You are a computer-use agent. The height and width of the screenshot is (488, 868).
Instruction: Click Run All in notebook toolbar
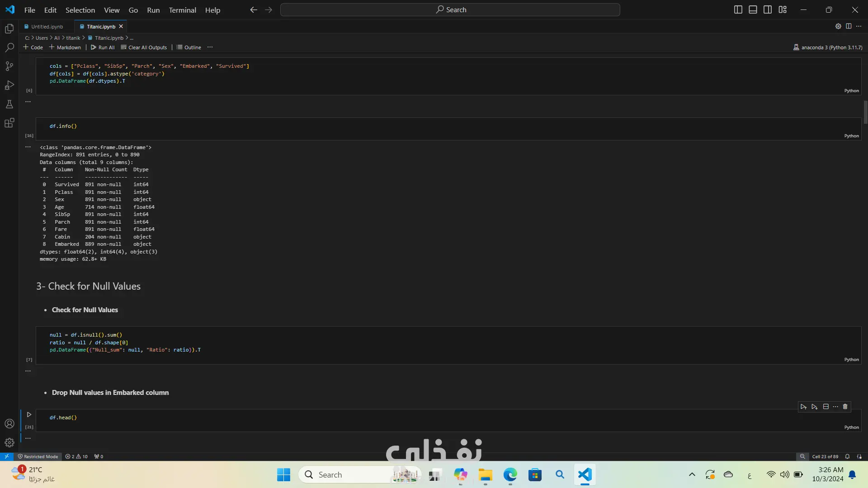(x=103, y=47)
